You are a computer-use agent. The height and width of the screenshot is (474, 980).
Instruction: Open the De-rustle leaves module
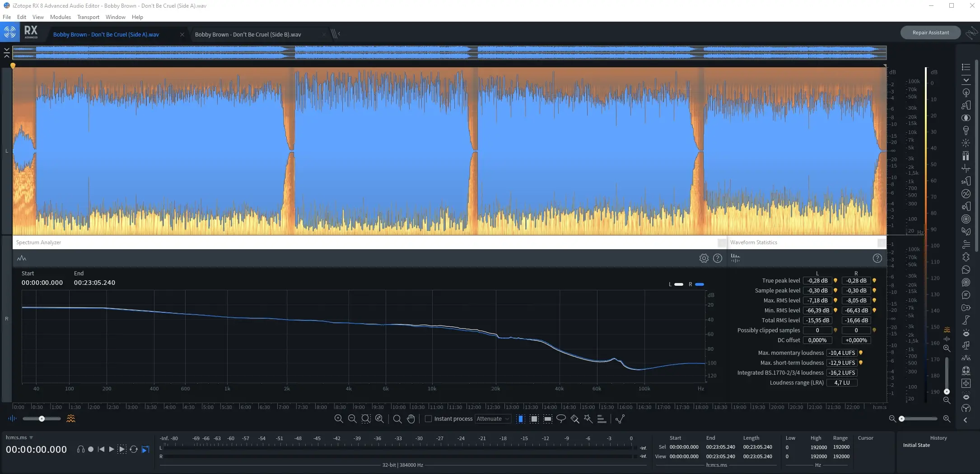tap(966, 232)
